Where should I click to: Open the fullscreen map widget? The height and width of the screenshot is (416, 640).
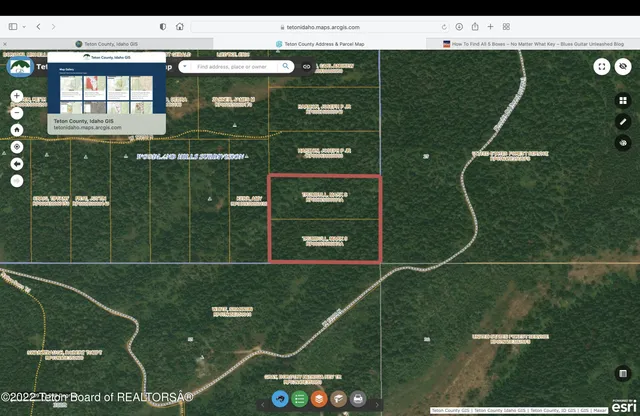(x=601, y=67)
